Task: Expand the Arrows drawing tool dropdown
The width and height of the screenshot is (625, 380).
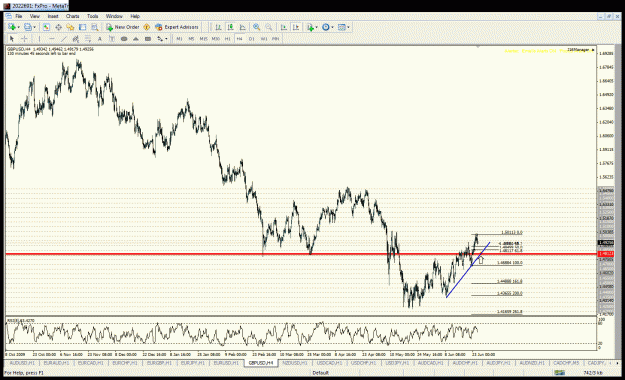Action: tap(166, 39)
